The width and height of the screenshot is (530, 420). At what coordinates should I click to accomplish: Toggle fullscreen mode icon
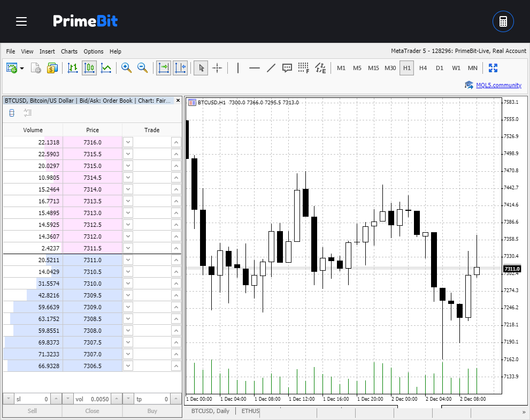click(493, 68)
